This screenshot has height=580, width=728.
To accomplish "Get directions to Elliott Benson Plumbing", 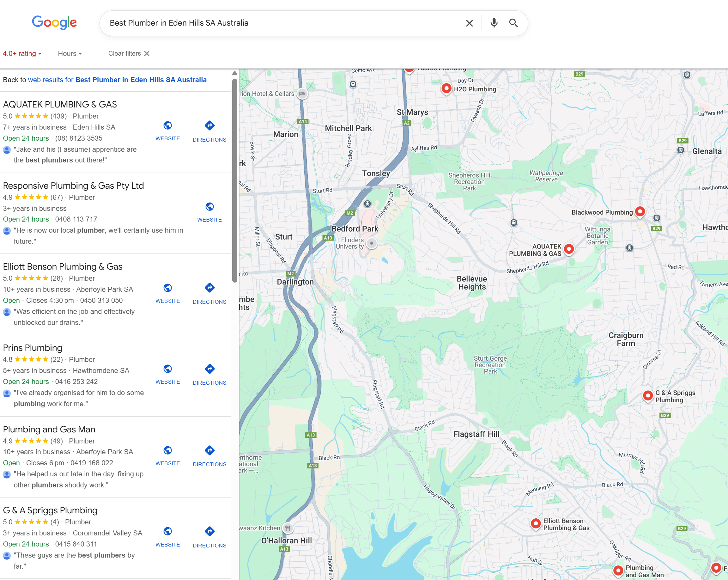I will tap(209, 288).
